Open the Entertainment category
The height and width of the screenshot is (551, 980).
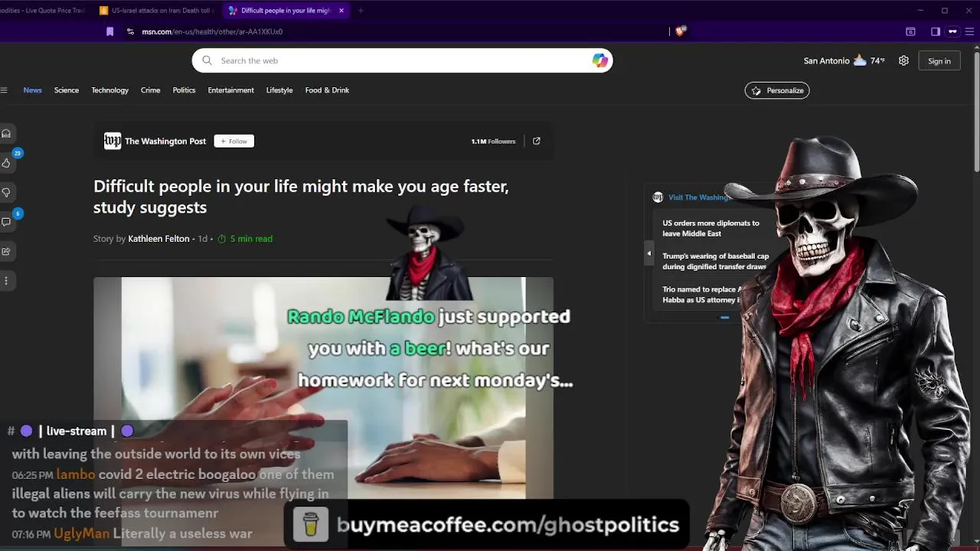click(x=230, y=90)
